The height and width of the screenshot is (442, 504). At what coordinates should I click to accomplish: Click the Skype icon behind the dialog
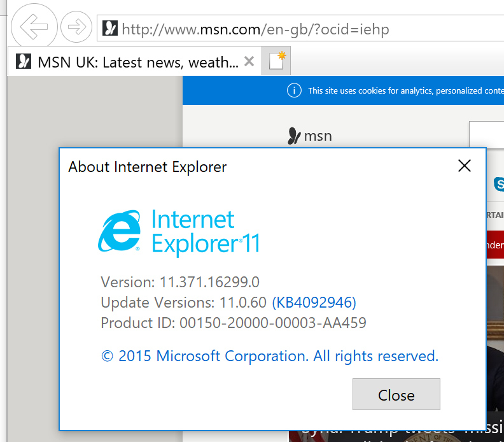click(498, 184)
